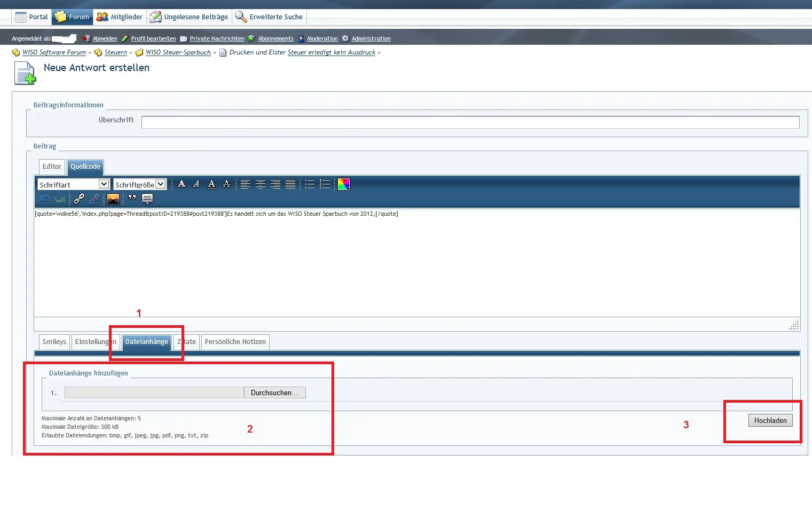Open the Persönliche Notizen tab
The image size is (812, 510).
[235, 342]
